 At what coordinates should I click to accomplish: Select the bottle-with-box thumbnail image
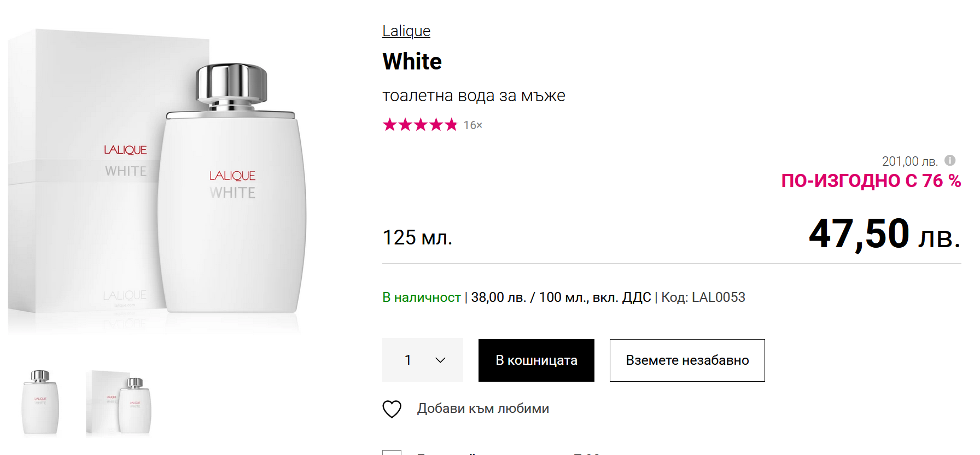tap(119, 403)
